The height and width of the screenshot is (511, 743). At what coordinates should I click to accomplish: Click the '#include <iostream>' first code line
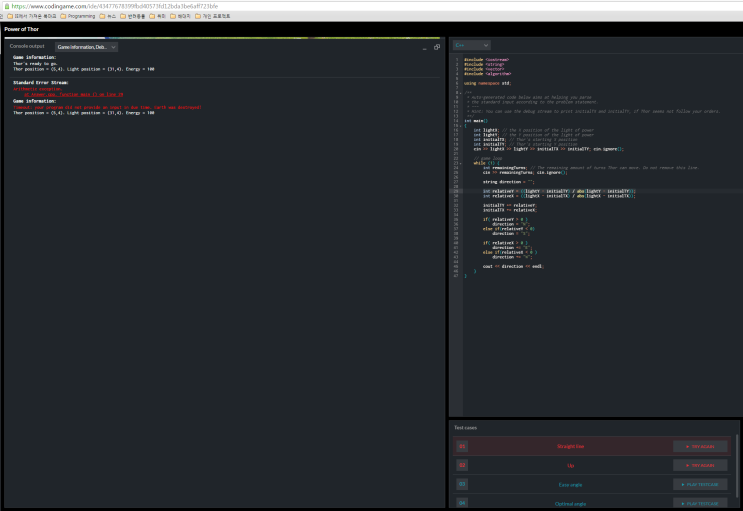click(x=486, y=60)
